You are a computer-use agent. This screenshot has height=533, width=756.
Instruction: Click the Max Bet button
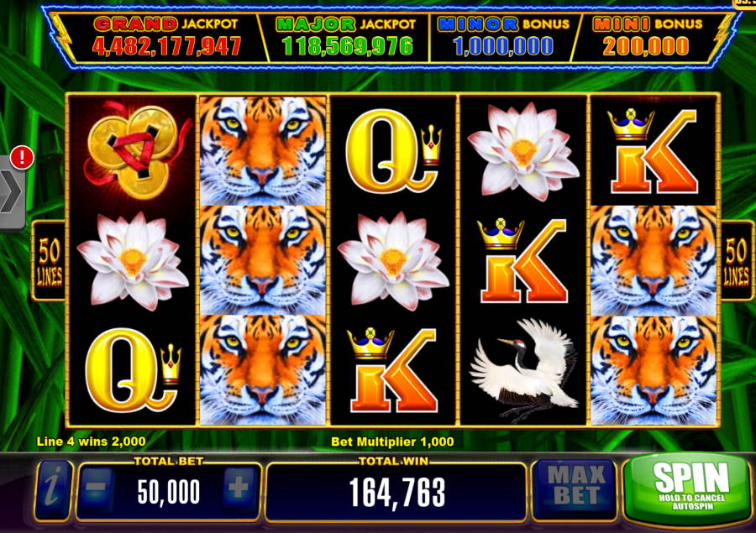click(576, 487)
